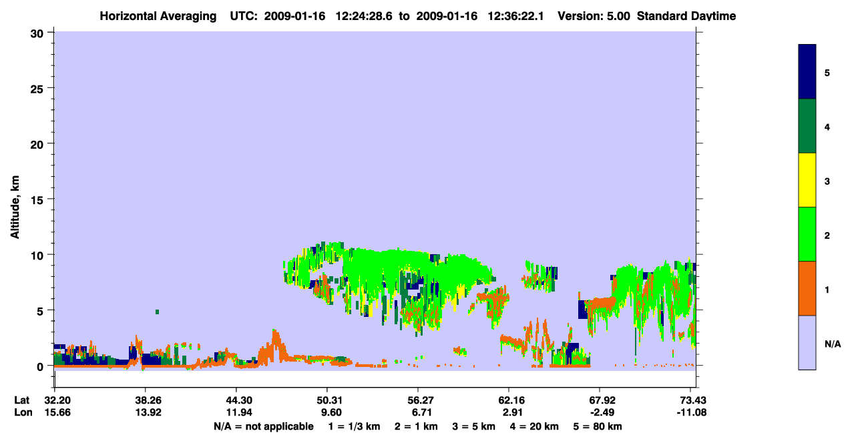Click the altitude tick label 20
This screenshot has width=868, height=445.
pos(39,143)
